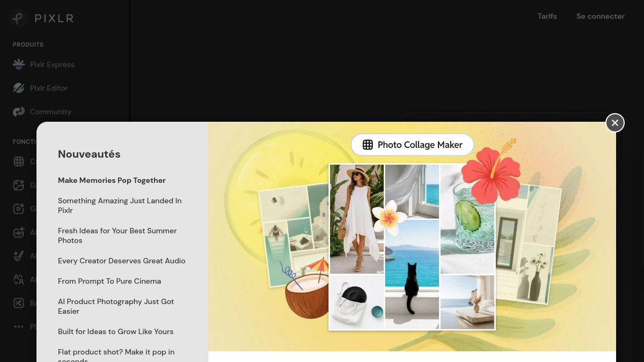The height and width of the screenshot is (362, 644).
Task: Select the scissors batch icon in sidebar
Action: coord(19,303)
